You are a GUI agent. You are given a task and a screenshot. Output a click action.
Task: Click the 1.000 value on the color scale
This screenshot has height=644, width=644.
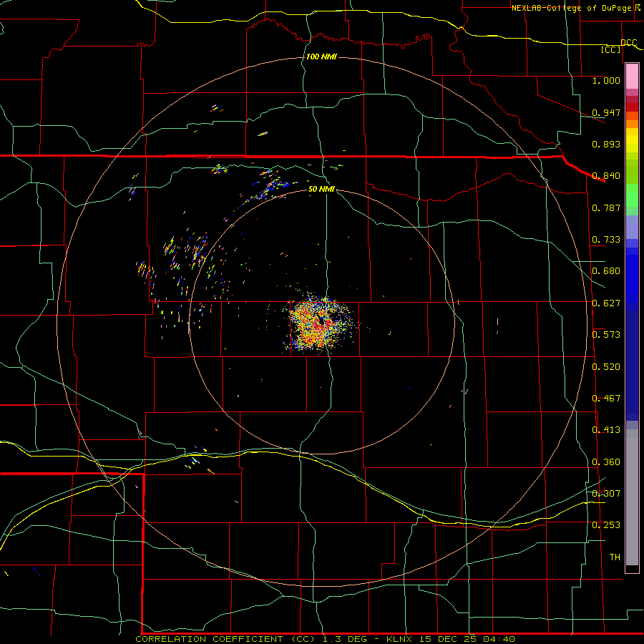606,80
